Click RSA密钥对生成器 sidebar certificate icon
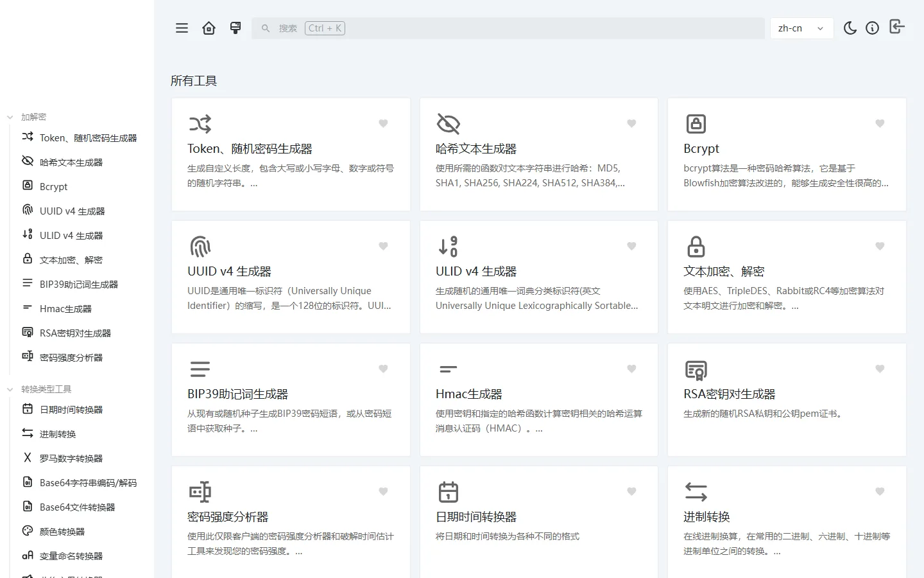The height and width of the screenshot is (578, 924). click(28, 332)
